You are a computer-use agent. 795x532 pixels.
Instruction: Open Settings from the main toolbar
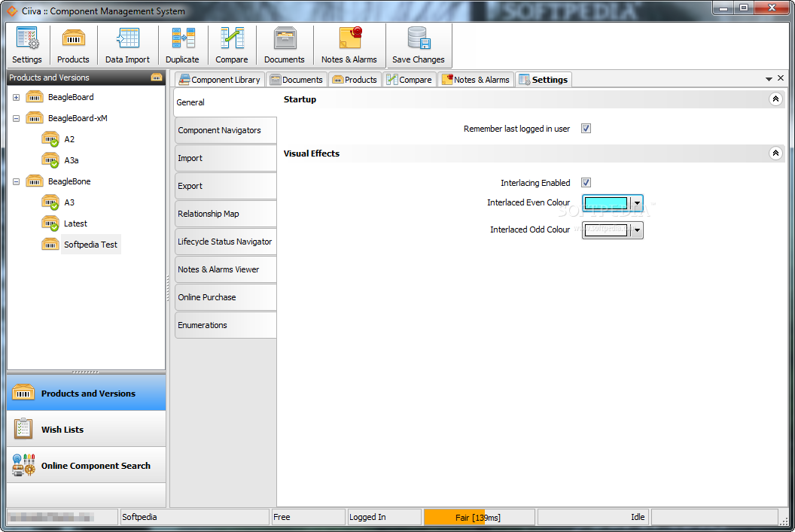(x=27, y=46)
